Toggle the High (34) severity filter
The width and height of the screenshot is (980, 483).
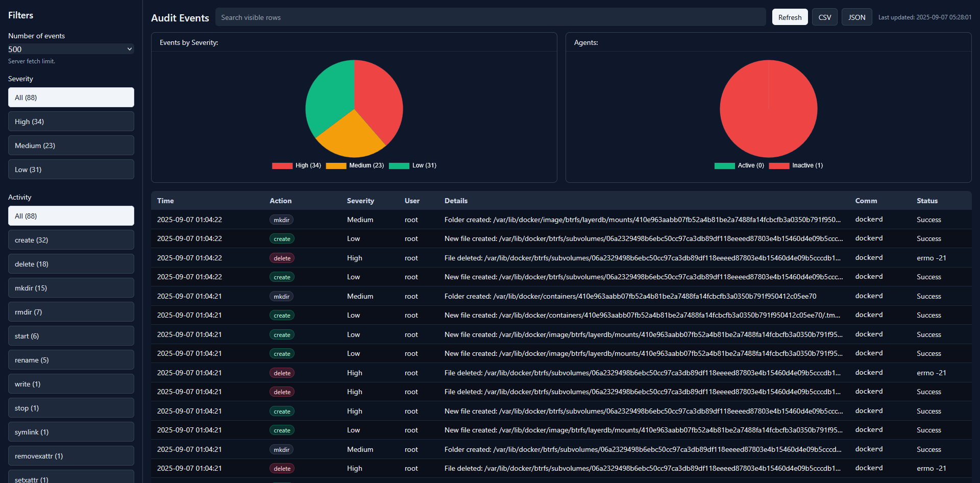(x=71, y=121)
